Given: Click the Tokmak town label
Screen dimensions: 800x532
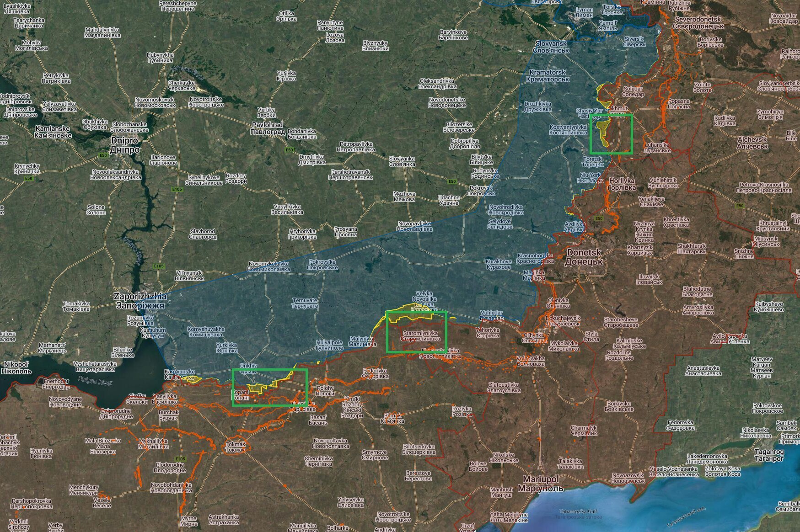Looking at the screenshot, I should pyautogui.click(x=236, y=447).
